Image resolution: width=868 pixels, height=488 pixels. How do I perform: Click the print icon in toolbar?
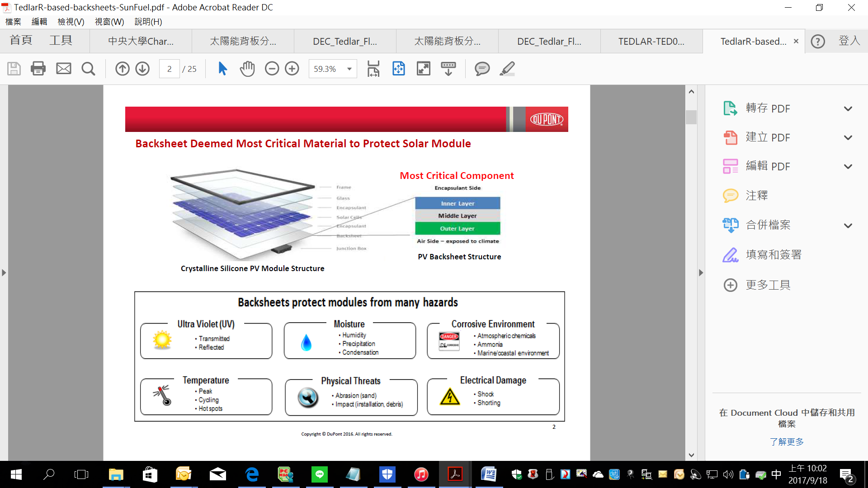click(38, 69)
